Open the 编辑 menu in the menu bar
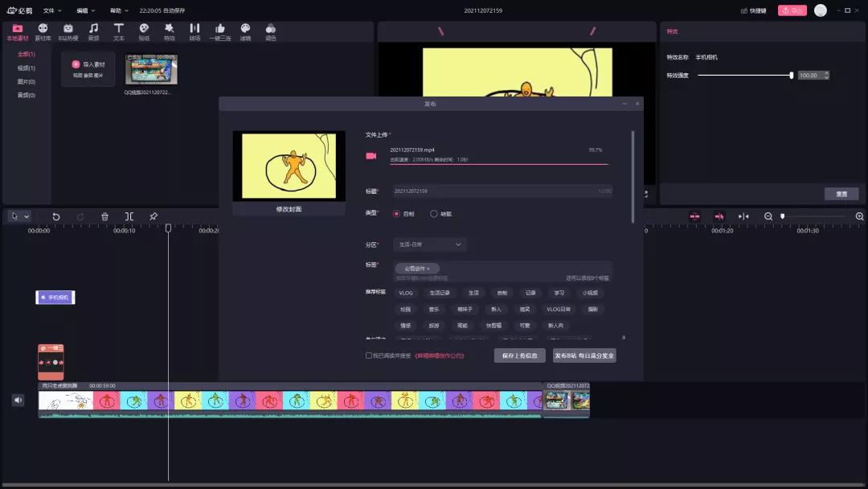Viewport: 868px width, 489px height. (x=83, y=10)
